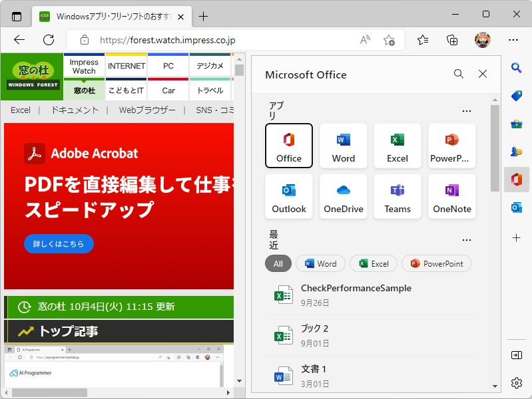532x399 pixels.
Task: Go back using the browser back arrow
Action: tap(19, 40)
